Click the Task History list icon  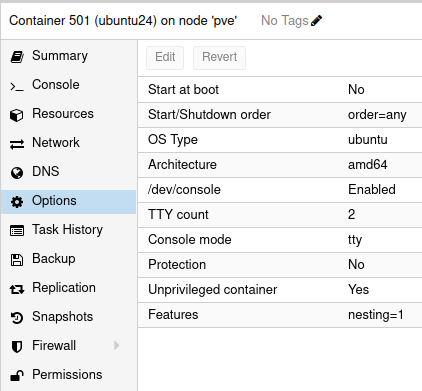tap(17, 231)
